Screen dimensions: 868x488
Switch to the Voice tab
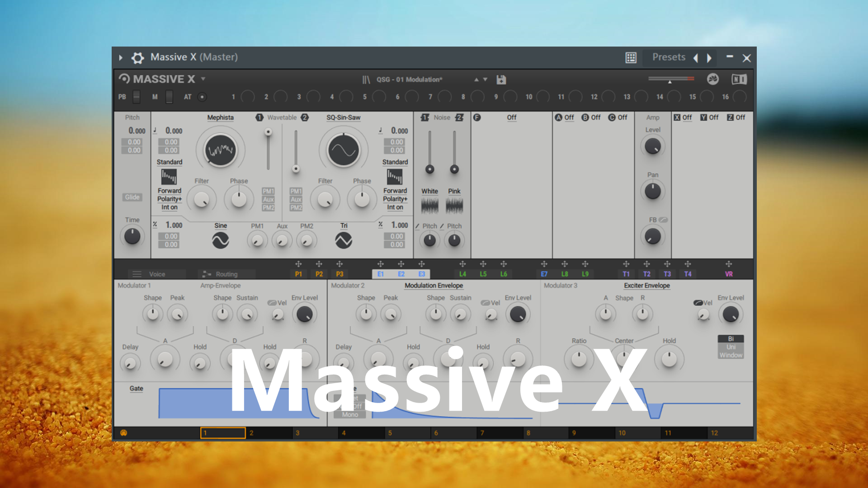click(156, 274)
